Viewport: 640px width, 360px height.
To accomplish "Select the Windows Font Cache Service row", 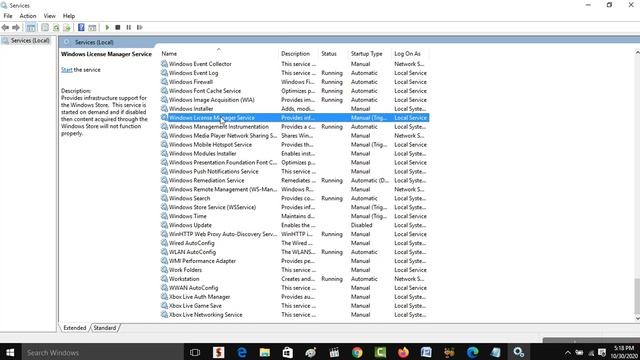I will (x=294, y=91).
